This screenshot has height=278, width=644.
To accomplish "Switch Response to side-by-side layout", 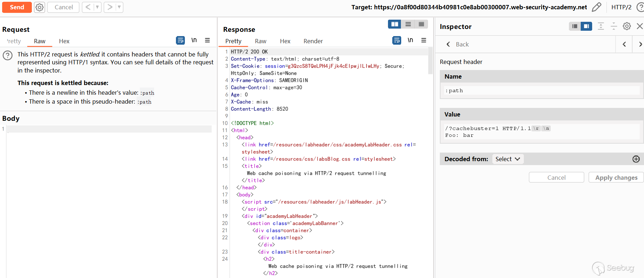I will 395,24.
